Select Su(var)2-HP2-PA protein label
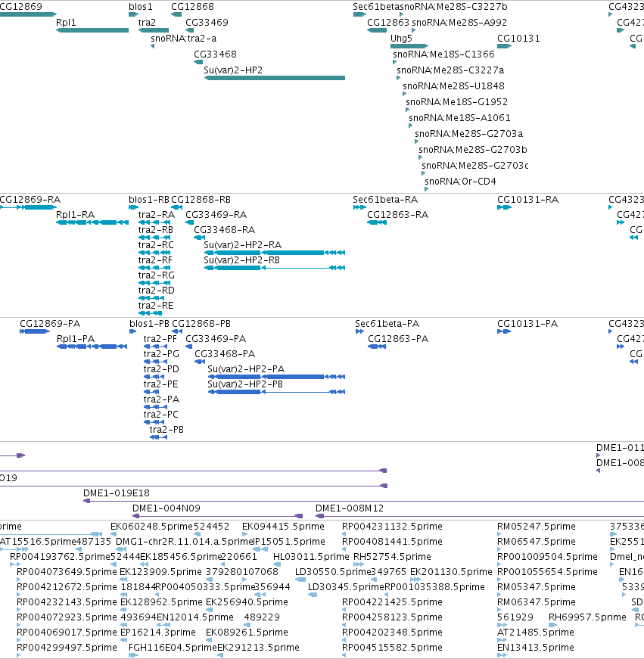Viewport: 644px width, 659px height. click(246, 369)
